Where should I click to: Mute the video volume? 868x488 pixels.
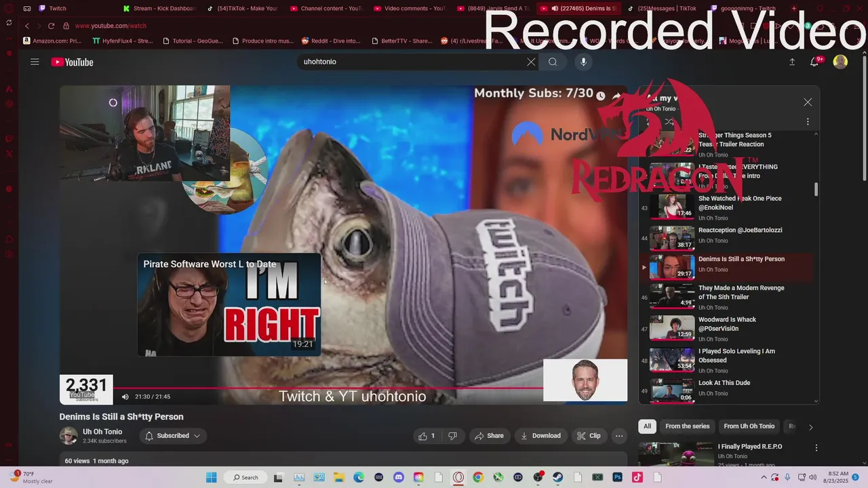125,396
